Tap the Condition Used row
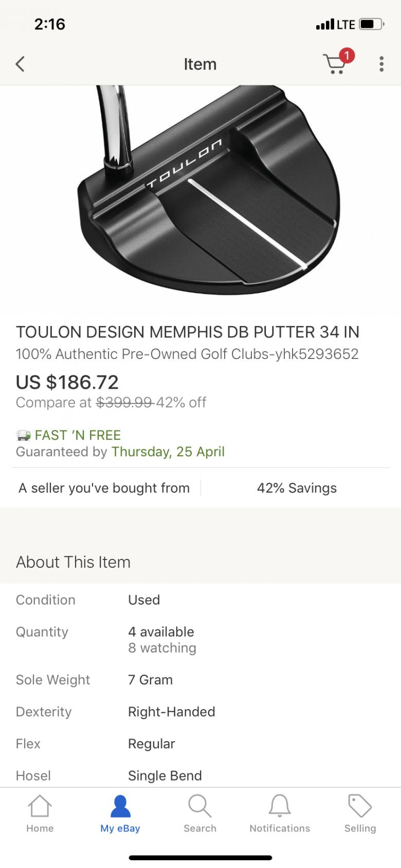This screenshot has height=868, width=401. click(144, 600)
